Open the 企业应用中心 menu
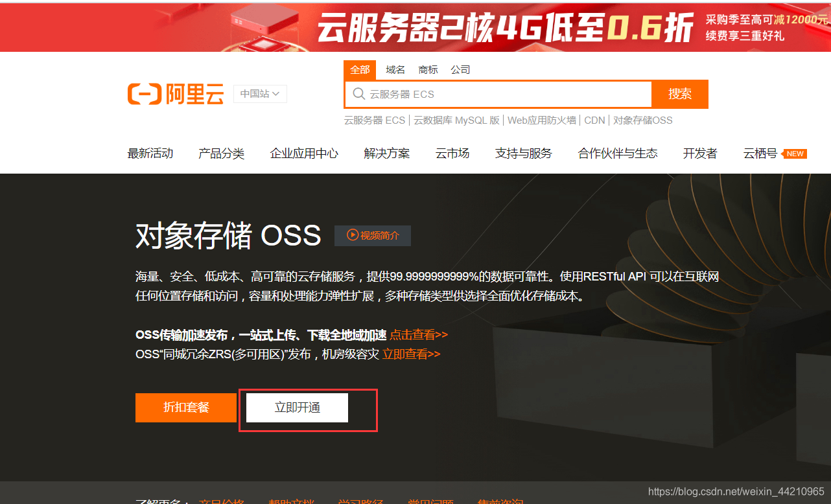831x504 pixels. click(x=304, y=154)
